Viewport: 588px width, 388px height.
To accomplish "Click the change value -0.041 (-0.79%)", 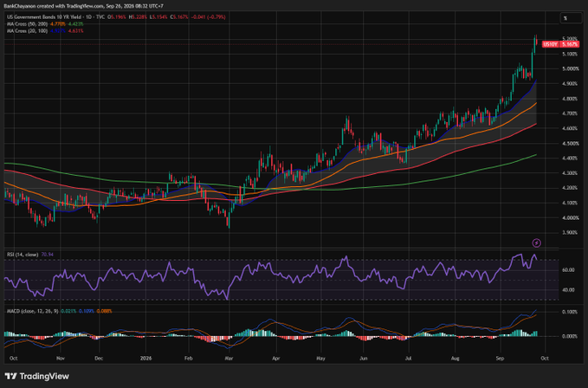I will [x=209, y=16].
